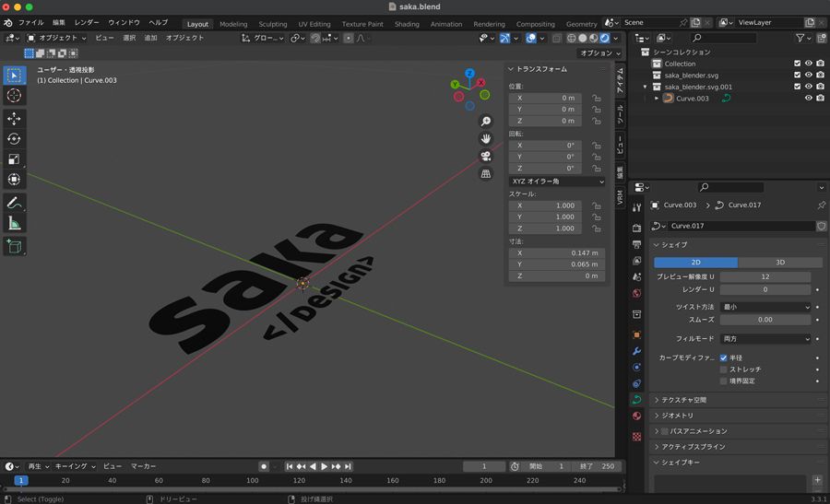Open the レンダー menu
830x504 pixels.
pos(87,22)
